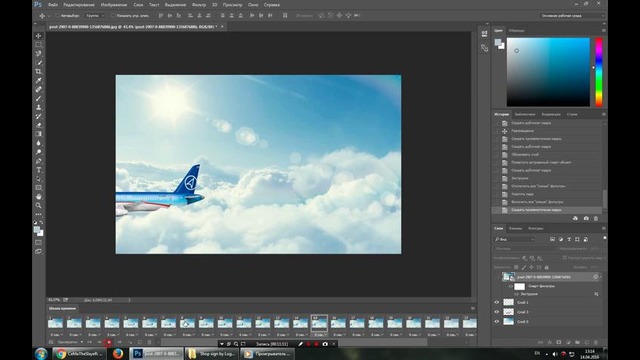Image resolution: width=640 pixels, height=360 pixels.
Task: Click the pixel layer filter icon
Action: (552, 239)
